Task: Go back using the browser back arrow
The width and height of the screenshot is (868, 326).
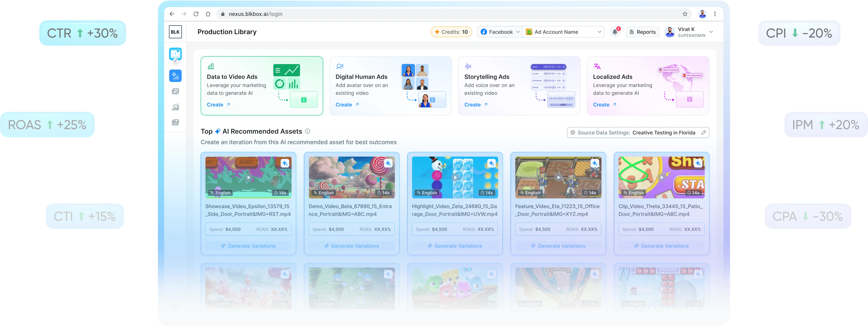Action: (x=172, y=14)
